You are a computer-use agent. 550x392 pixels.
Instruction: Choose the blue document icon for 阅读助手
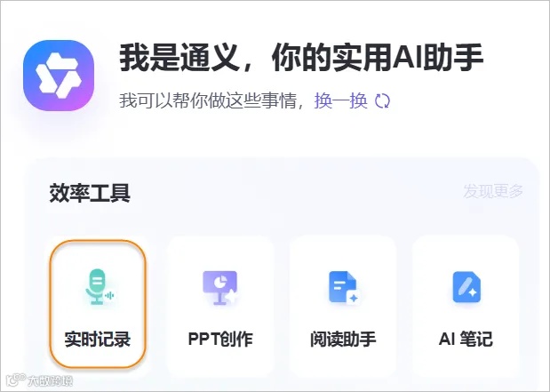pyautogui.click(x=343, y=287)
